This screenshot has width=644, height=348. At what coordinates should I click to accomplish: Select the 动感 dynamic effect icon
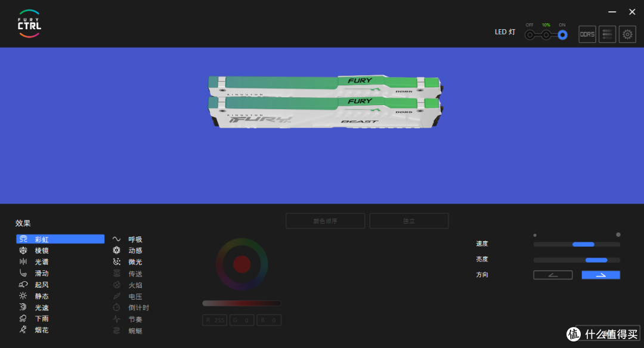tap(117, 250)
